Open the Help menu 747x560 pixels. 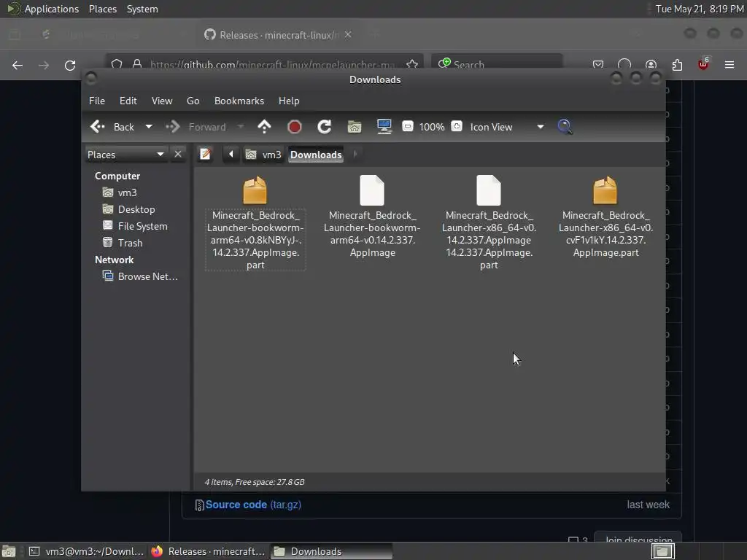(289, 101)
